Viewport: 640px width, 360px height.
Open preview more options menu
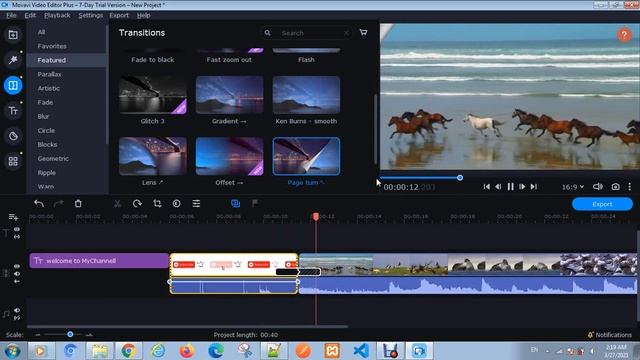point(630,187)
